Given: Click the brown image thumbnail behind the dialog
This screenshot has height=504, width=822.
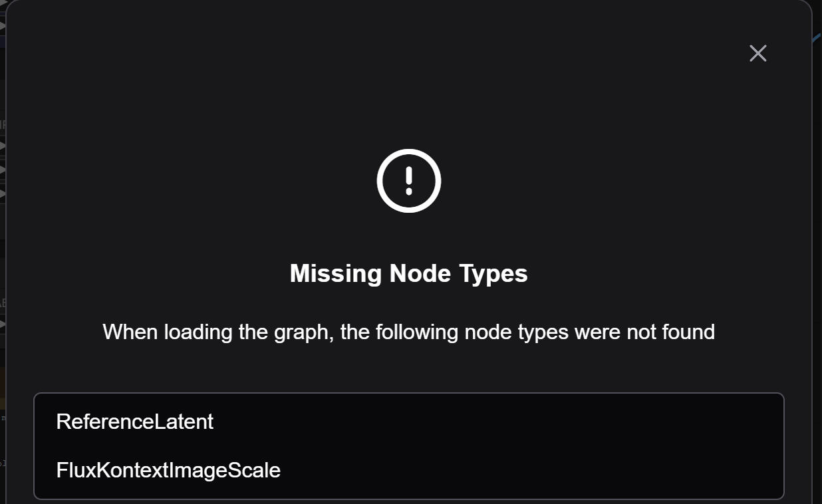Looking at the screenshot, I should click(3, 388).
